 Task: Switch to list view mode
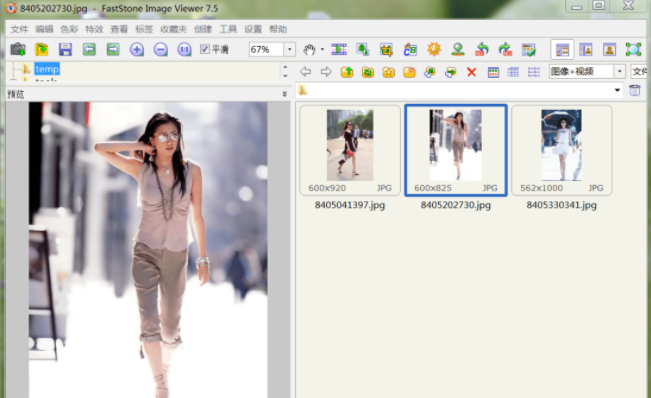tap(534, 72)
